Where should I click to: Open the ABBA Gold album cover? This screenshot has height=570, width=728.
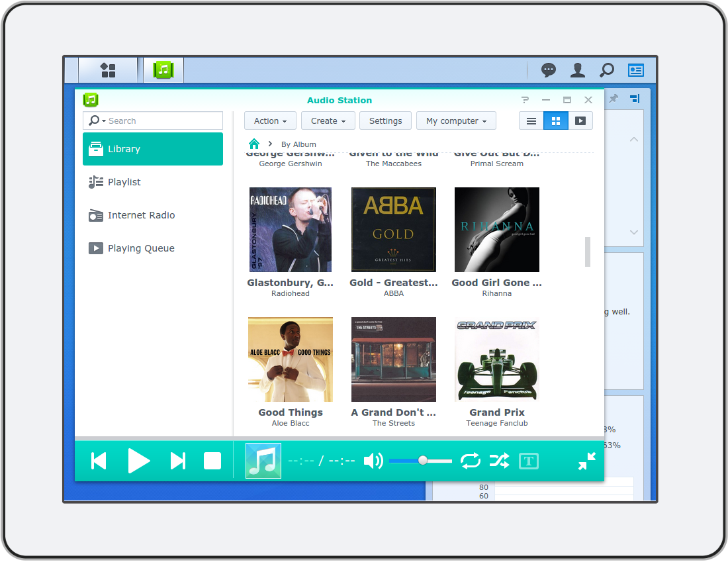[x=394, y=230]
